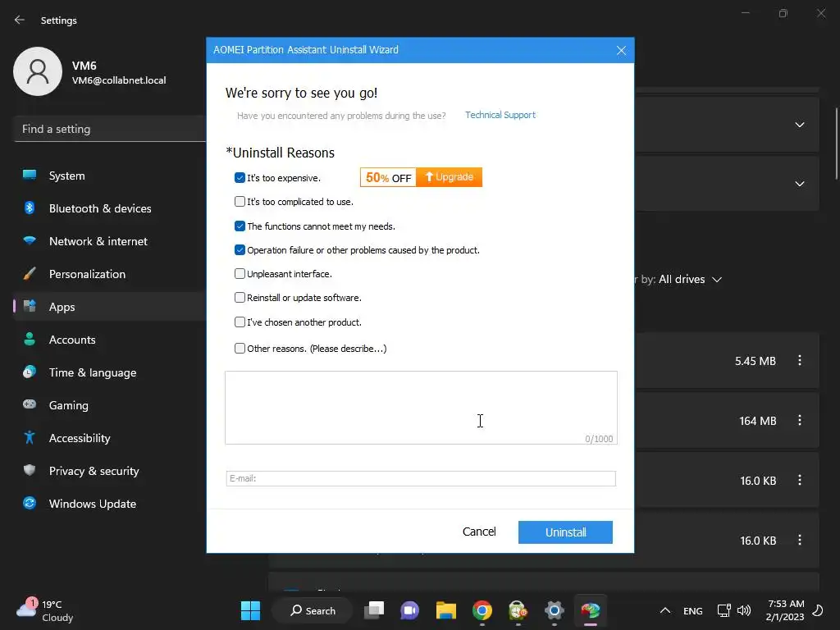The image size is (840, 630).
Task: Click the Accessibility figure icon
Action: point(30,438)
